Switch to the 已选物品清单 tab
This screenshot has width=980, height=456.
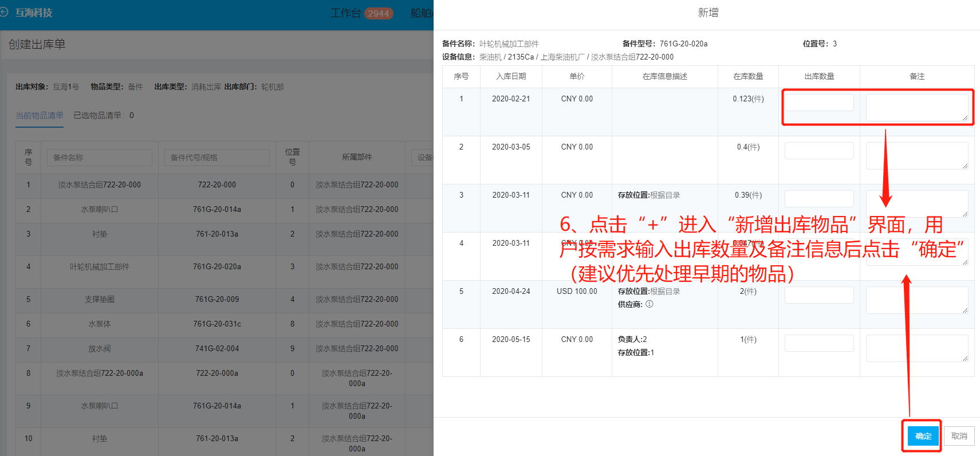(x=104, y=115)
